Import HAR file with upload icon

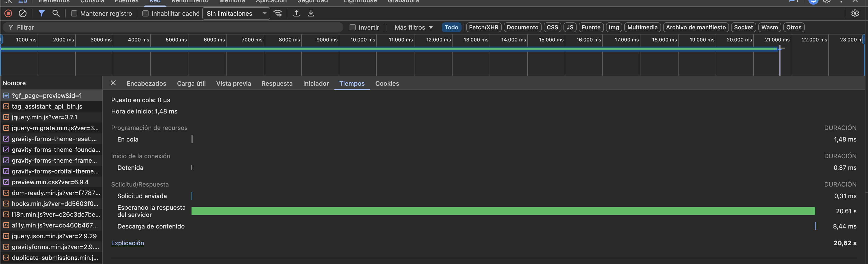click(x=296, y=13)
